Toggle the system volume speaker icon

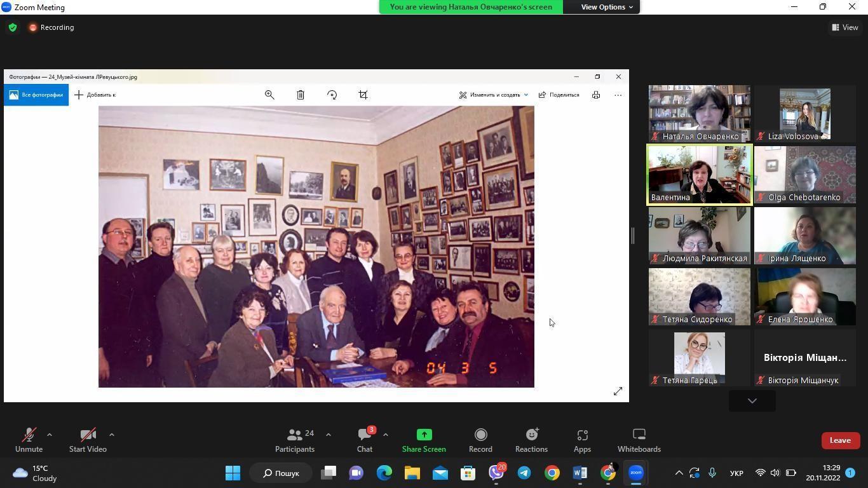point(775,473)
